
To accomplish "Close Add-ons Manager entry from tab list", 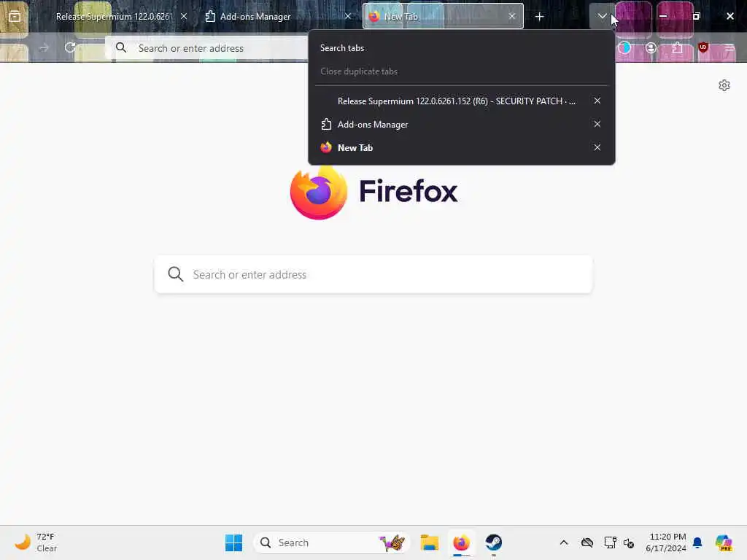I will [x=597, y=124].
